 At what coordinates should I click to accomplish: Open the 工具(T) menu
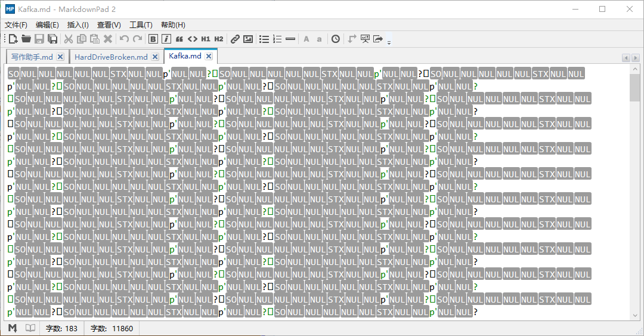[141, 25]
